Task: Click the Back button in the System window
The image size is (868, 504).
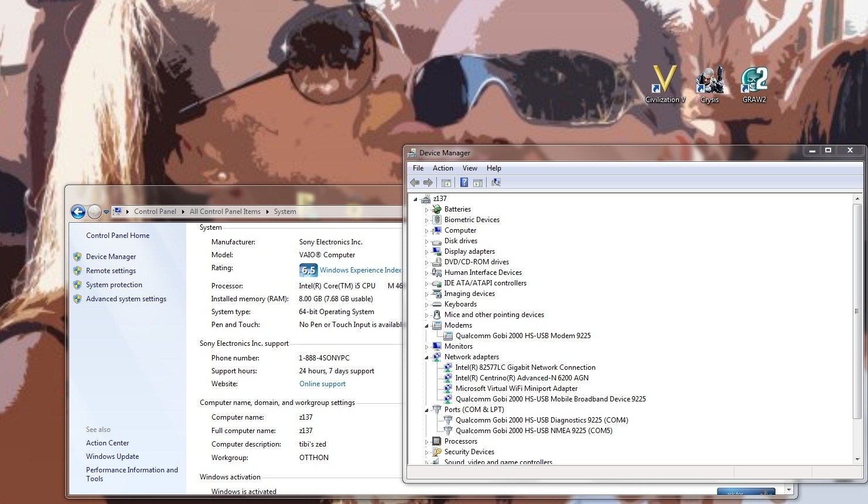Action: click(x=78, y=212)
